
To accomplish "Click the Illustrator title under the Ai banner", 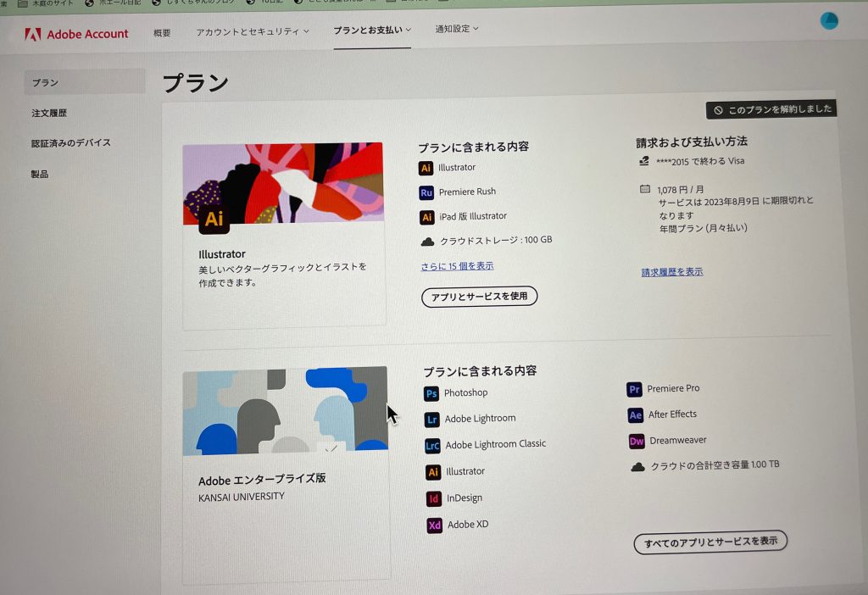I will (x=222, y=254).
